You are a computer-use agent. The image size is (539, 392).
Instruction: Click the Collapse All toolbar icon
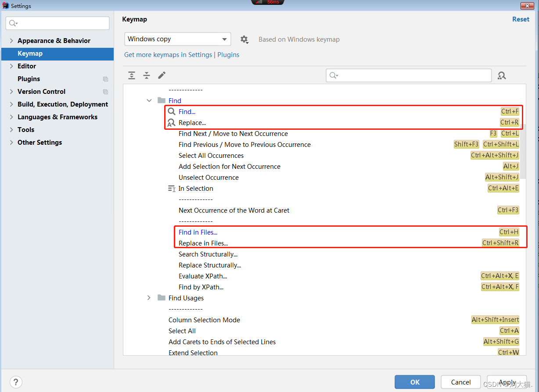point(147,75)
